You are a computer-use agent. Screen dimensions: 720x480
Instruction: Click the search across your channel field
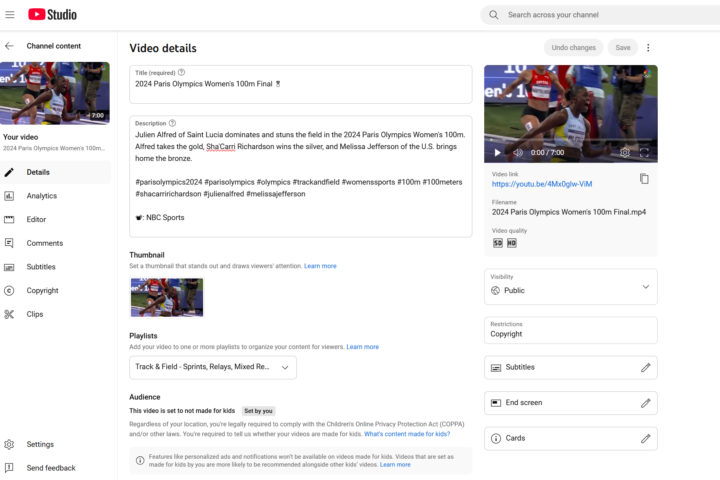click(600, 15)
